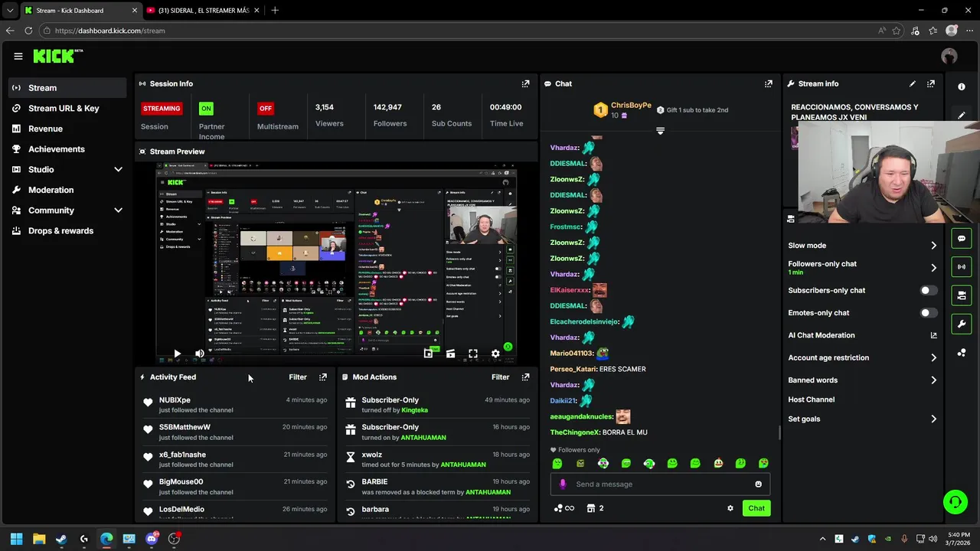The height and width of the screenshot is (551, 980).
Task: Mute the stream preview volume
Action: pyautogui.click(x=200, y=354)
